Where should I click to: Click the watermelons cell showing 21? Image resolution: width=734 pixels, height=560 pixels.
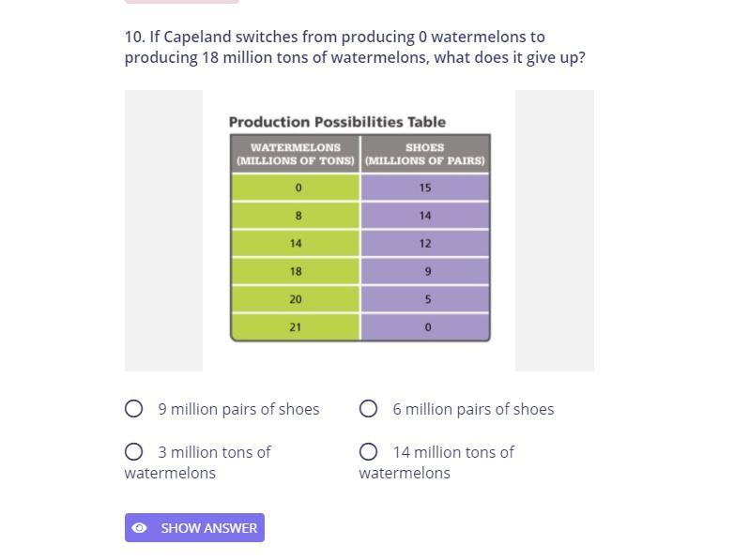tap(296, 327)
